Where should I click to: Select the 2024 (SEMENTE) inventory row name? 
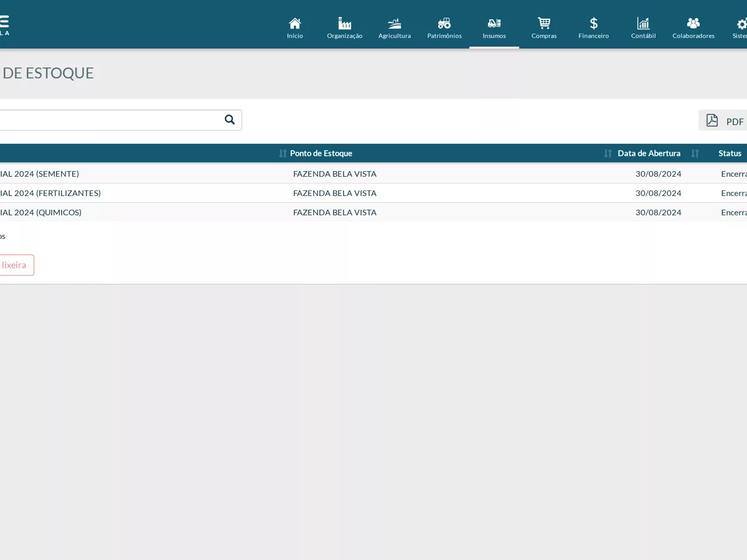pos(39,174)
